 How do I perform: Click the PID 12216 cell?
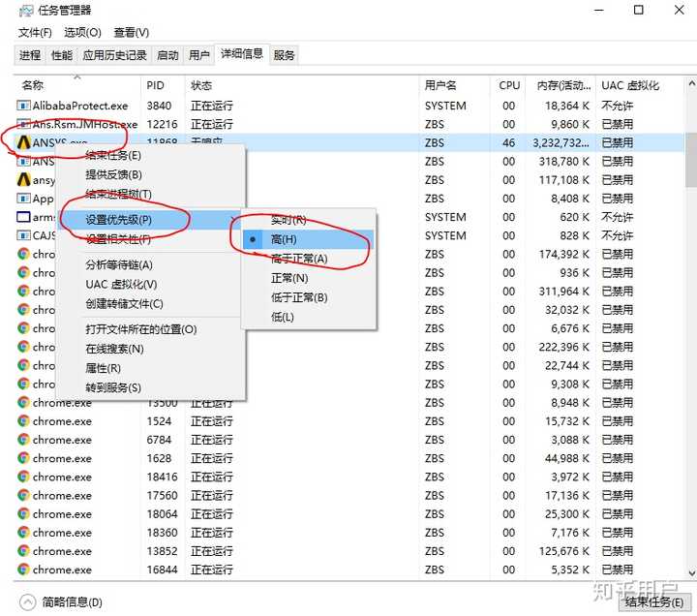coord(163,124)
